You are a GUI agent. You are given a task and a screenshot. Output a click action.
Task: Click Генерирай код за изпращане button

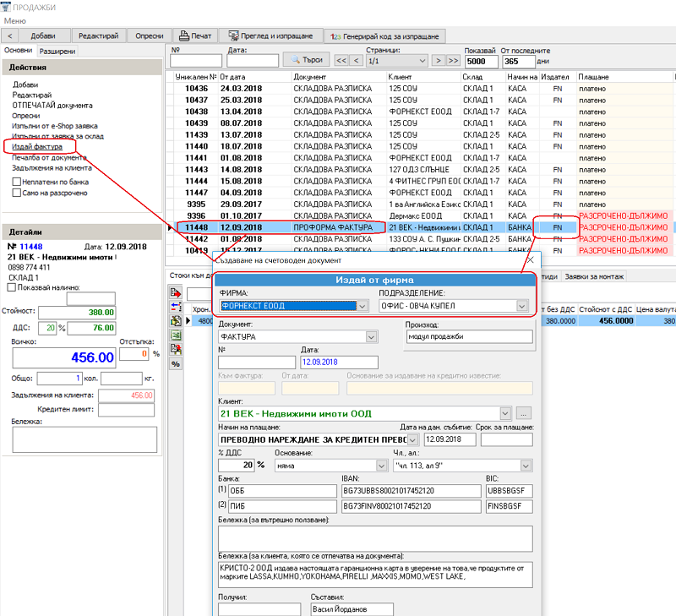[384, 36]
